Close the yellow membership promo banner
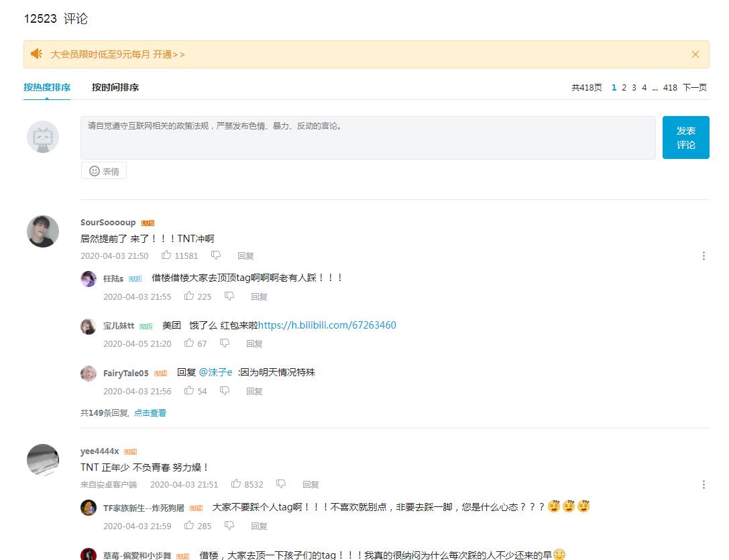This screenshot has height=560, width=729. (695, 54)
